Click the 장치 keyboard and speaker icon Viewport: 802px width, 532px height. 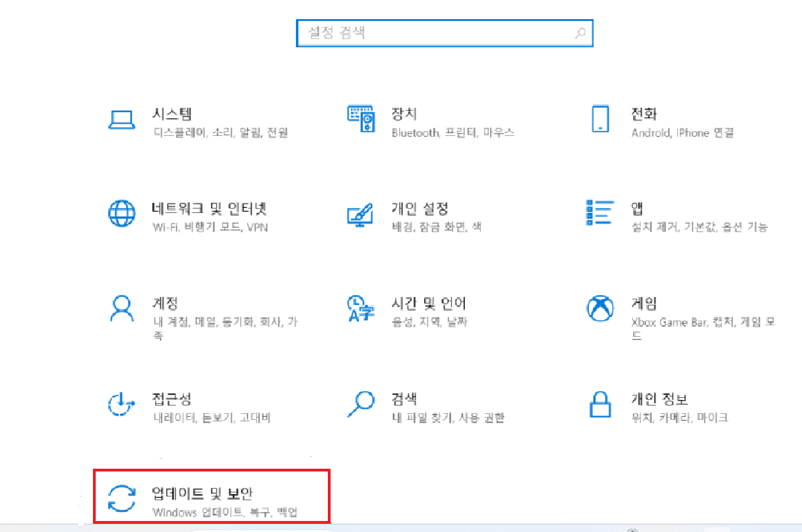click(x=361, y=119)
